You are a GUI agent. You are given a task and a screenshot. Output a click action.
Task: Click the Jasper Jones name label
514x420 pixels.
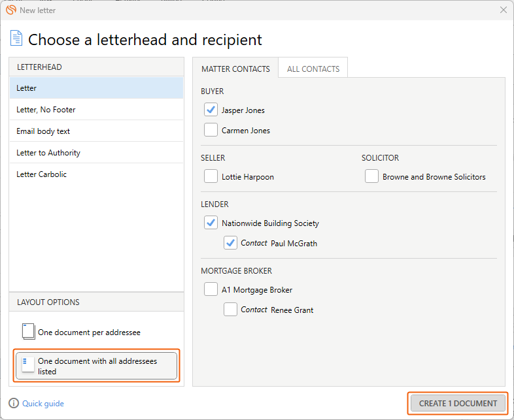click(x=243, y=110)
